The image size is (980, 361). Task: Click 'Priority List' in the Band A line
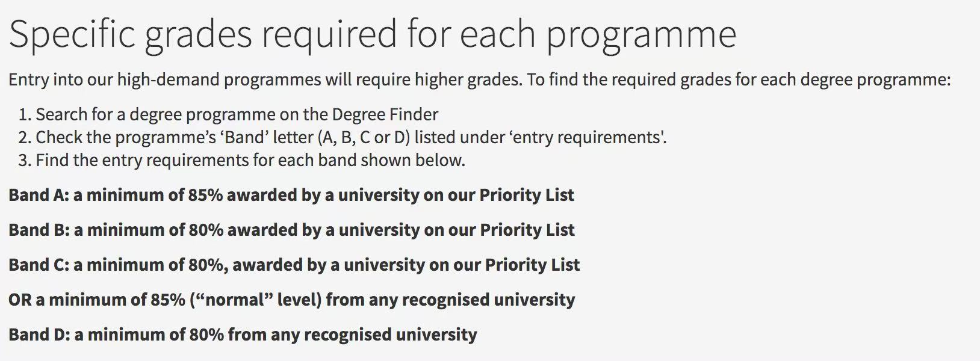(526, 196)
